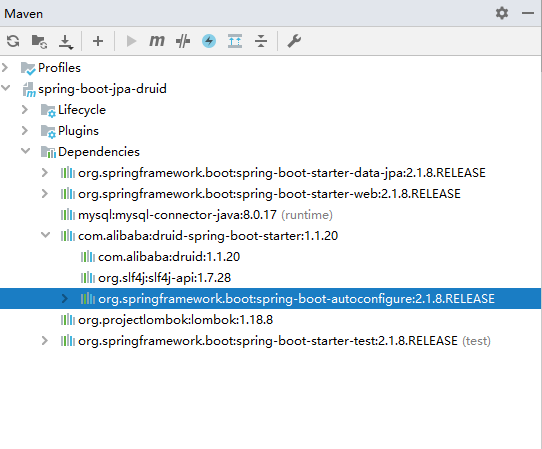Expand spring-boot-starter-data-jpa dependency
This screenshot has width=542, height=449.
(x=45, y=172)
